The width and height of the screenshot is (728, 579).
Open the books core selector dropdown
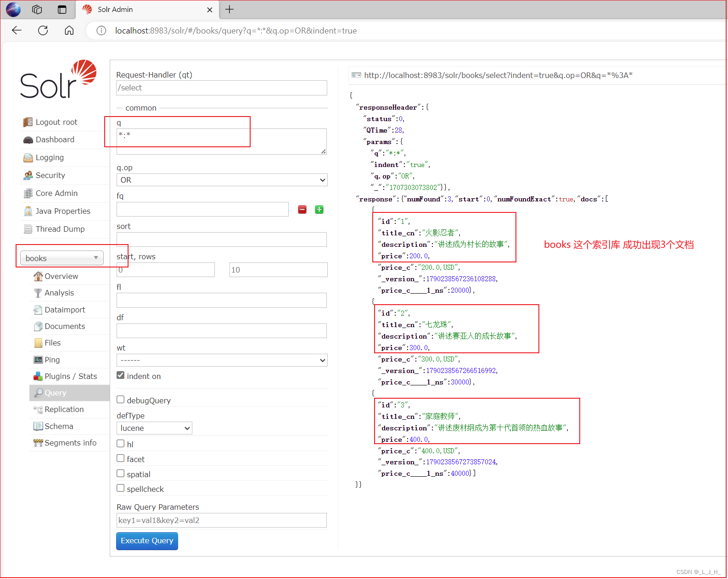pyautogui.click(x=62, y=258)
